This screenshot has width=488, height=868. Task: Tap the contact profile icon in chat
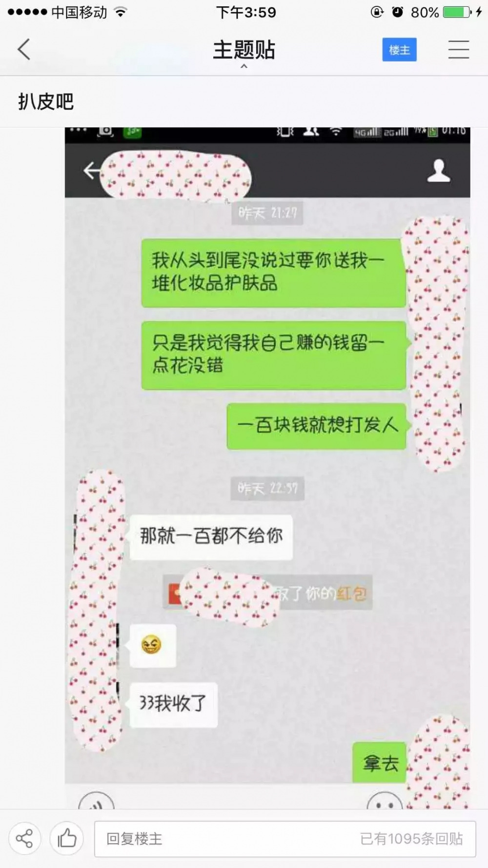[x=439, y=170]
